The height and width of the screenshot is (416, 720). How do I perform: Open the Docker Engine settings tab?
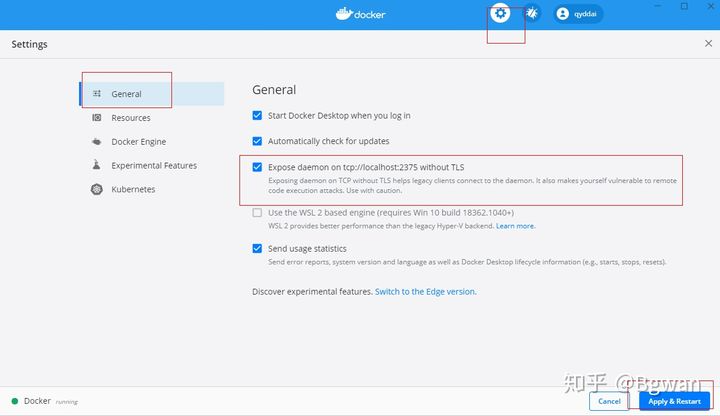(152, 141)
